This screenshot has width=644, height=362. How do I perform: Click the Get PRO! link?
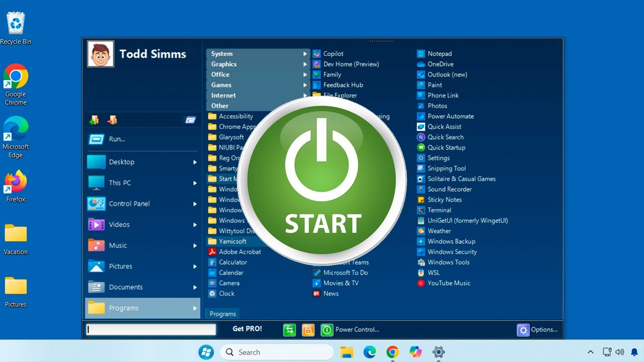[247, 329]
